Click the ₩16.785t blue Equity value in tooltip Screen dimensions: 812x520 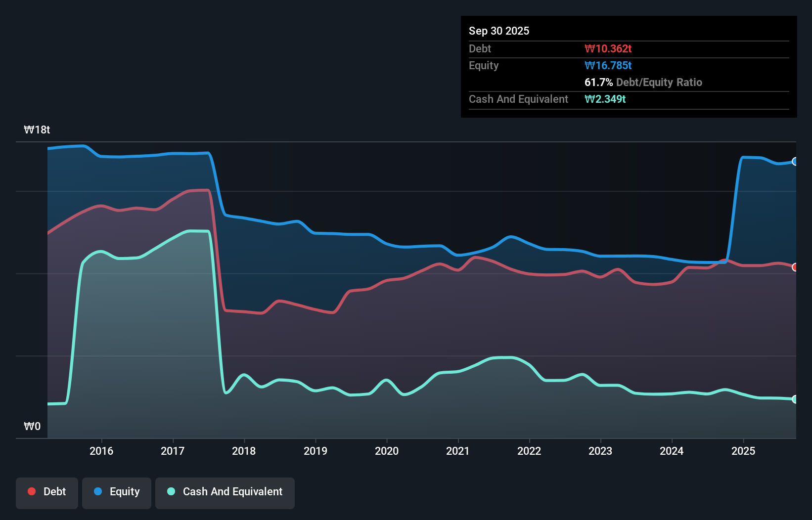click(608, 65)
